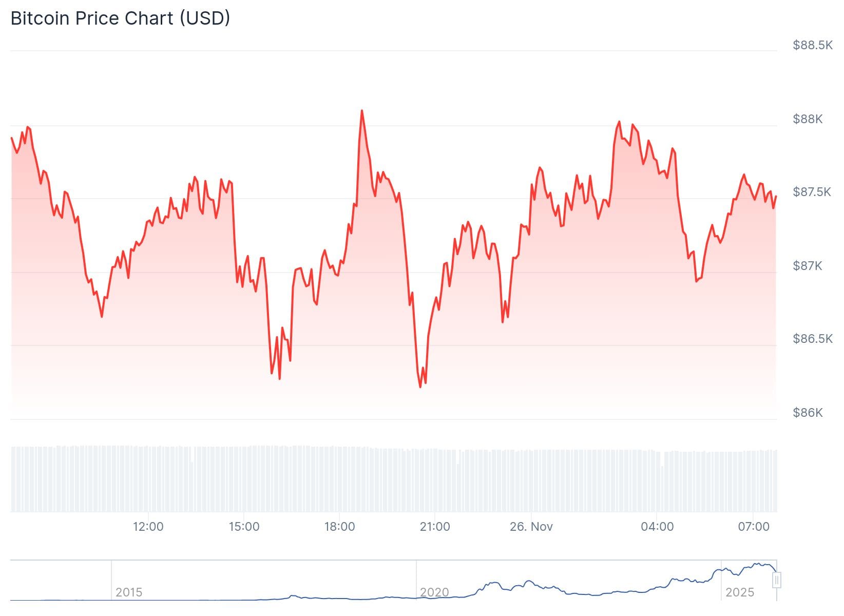This screenshot has height=616, width=844.
Task: Click the $86K price axis label
Action: pyautogui.click(x=808, y=413)
